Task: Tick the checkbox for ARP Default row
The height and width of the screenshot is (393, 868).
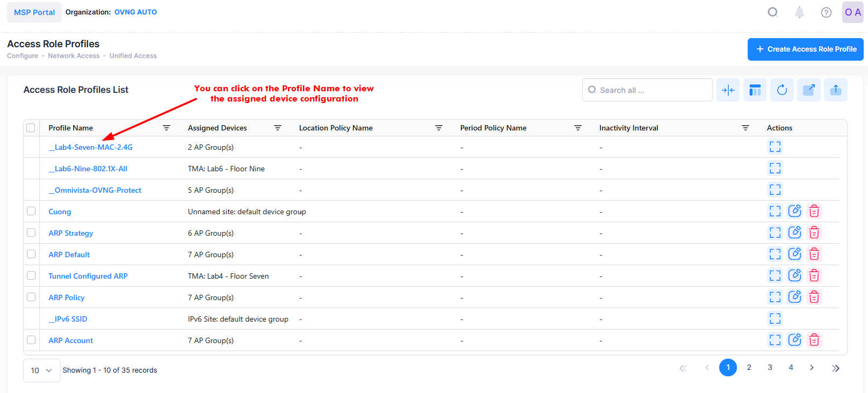Action: [31, 254]
